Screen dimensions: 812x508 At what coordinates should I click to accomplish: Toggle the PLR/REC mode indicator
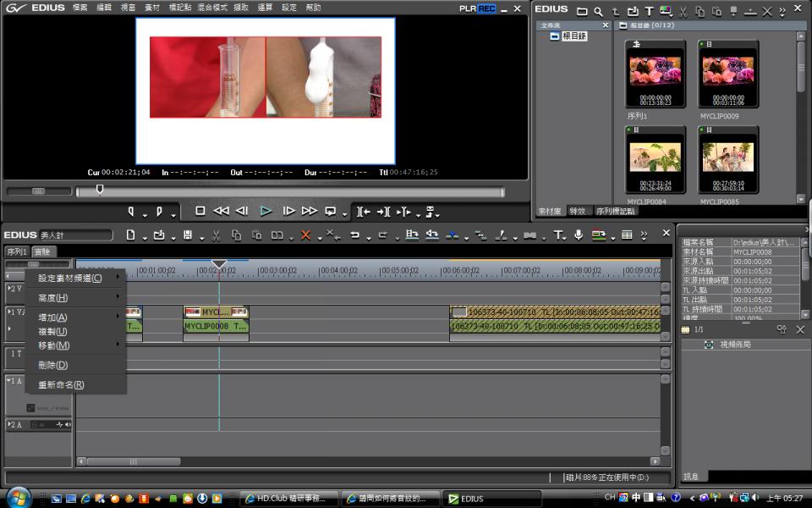(x=478, y=8)
